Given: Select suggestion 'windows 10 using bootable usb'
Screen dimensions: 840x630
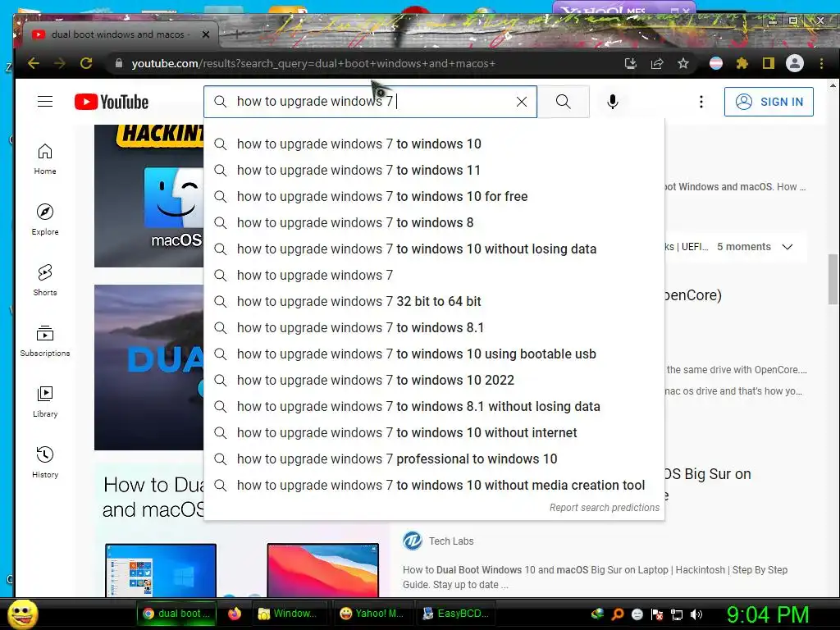Looking at the screenshot, I should click(x=434, y=354).
